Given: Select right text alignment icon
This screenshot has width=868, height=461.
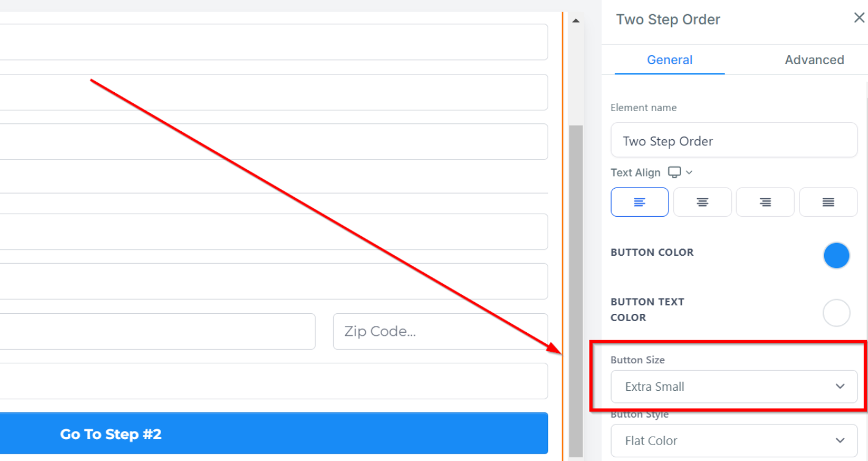Looking at the screenshot, I should [765, 202].
